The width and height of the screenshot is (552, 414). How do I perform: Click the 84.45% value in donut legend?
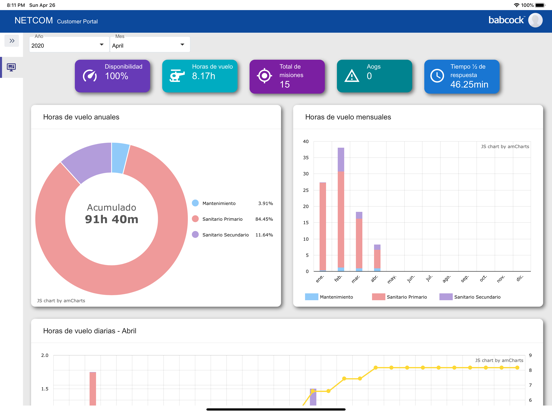click(264, 219)
